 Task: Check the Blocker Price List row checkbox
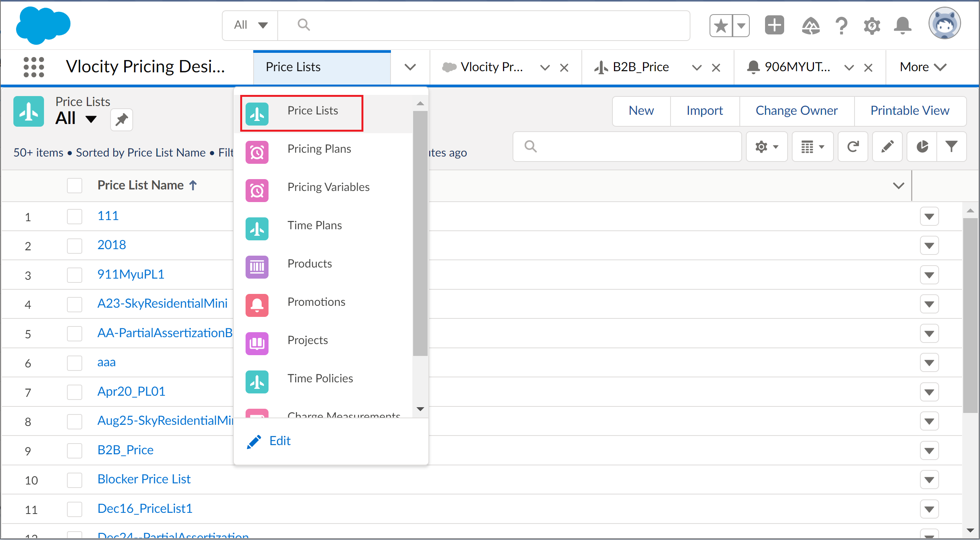(x=75, y=480)
